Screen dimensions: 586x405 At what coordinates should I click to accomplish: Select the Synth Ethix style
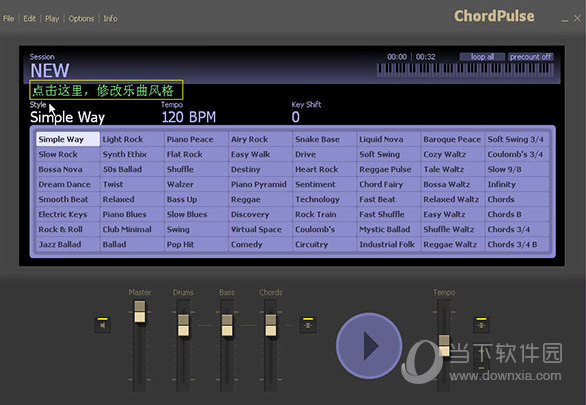(132, 154)
